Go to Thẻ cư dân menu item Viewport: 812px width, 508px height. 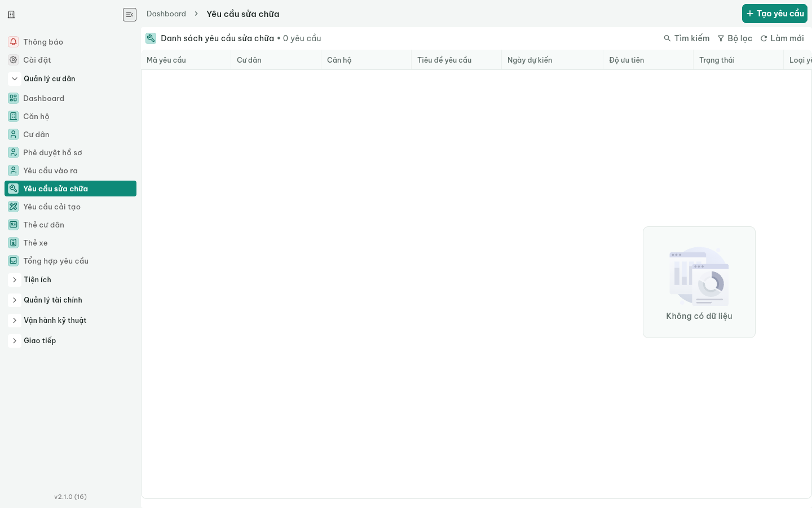coord(70,225)
